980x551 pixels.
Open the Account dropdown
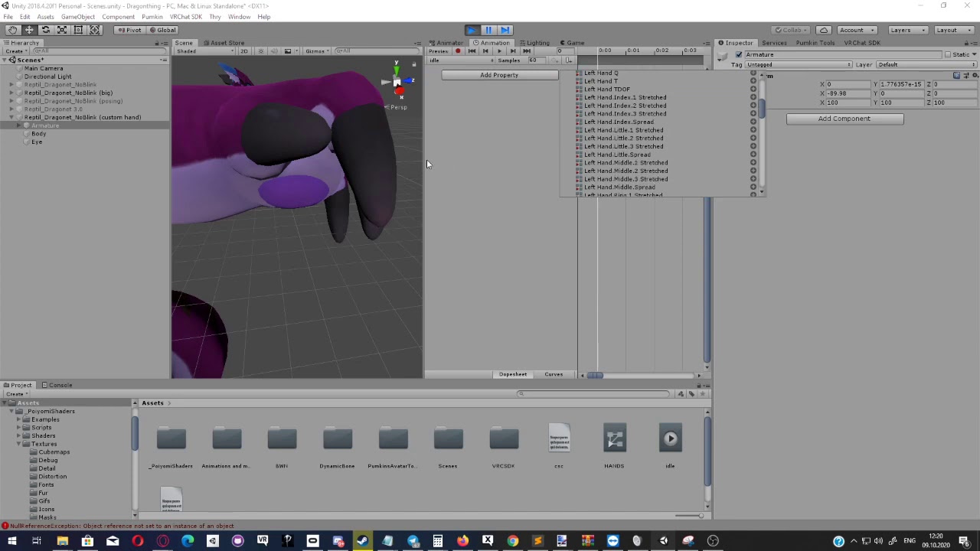[857, 30]
